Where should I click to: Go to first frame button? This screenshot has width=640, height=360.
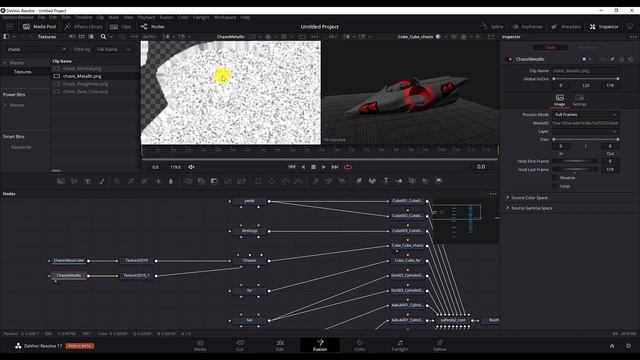291,167
